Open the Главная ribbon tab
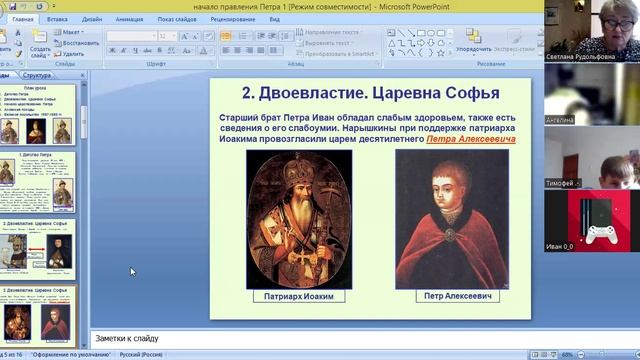This screenshot has height=360, width=640. pyautogui.click(x=22, y=19)
